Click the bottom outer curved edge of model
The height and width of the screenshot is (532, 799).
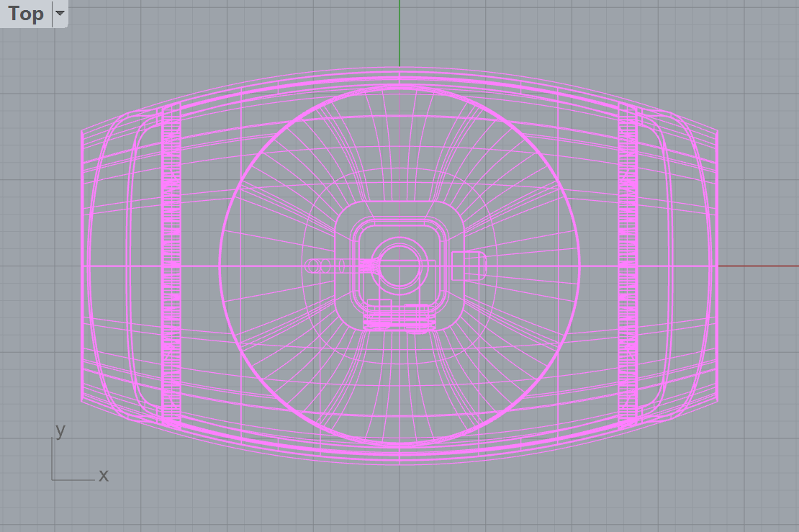[x=399, y=464]
